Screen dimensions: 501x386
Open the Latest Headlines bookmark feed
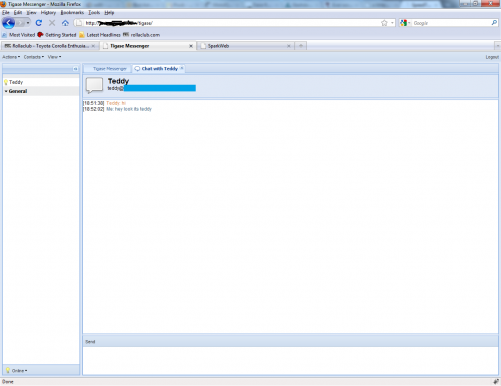pos(100,35)
